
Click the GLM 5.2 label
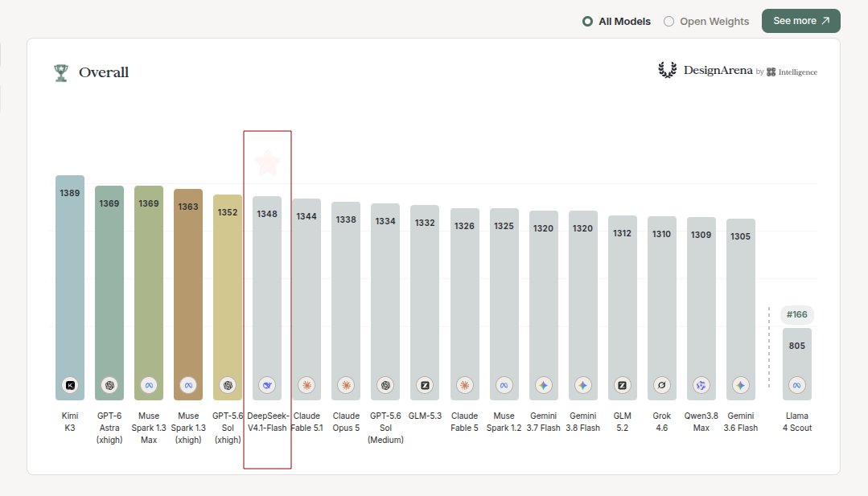tap(622, 422)
